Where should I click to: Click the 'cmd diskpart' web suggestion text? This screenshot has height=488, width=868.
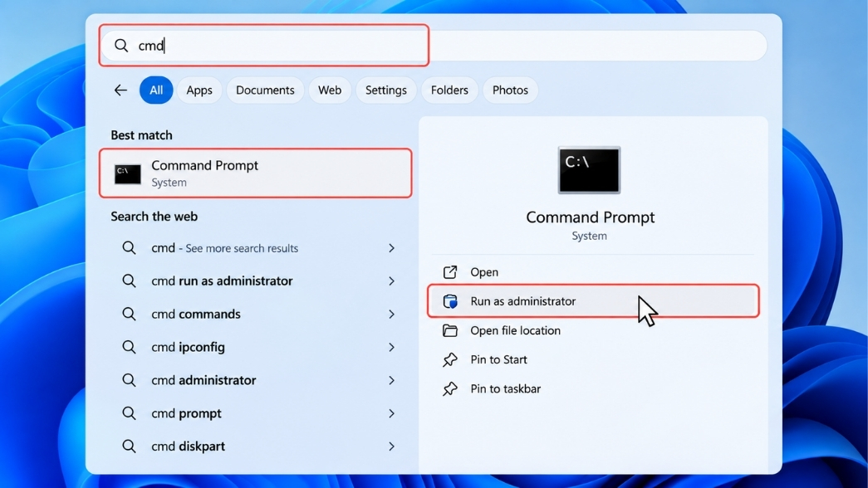(x=189, y=447)
